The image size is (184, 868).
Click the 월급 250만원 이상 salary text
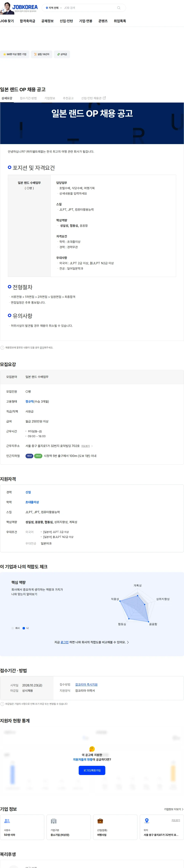click(x=37, y=421)
